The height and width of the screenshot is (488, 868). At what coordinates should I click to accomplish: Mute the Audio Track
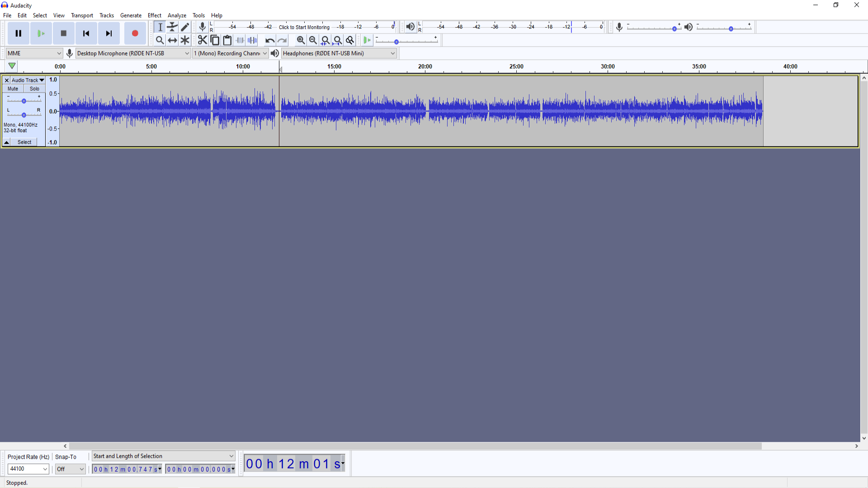[x=13, y=89]
